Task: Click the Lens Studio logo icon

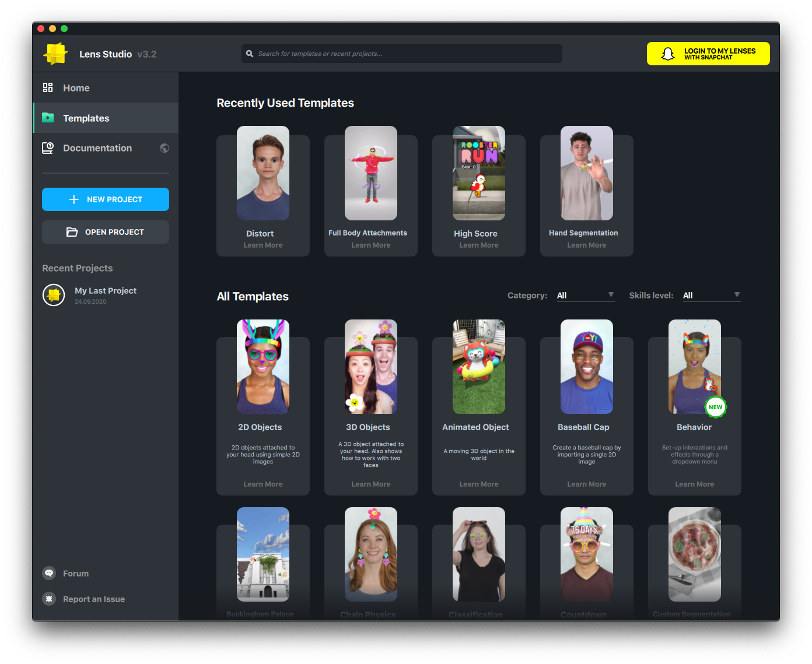Action: [56, 54]
